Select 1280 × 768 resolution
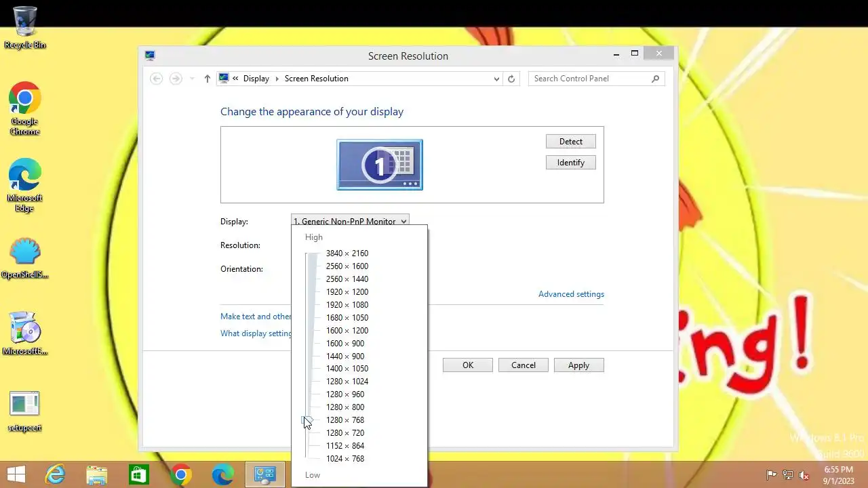The height and width of the screenshot is (488, 868). (x=345, y=420)
